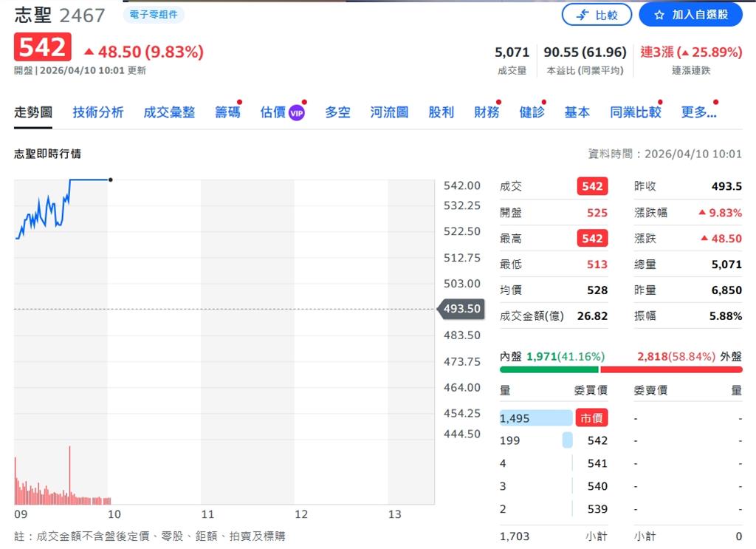Click the compare arrows icon beside 比較
Image resolution: width=756 pixels, height=549 pixels.
(583, 14)
